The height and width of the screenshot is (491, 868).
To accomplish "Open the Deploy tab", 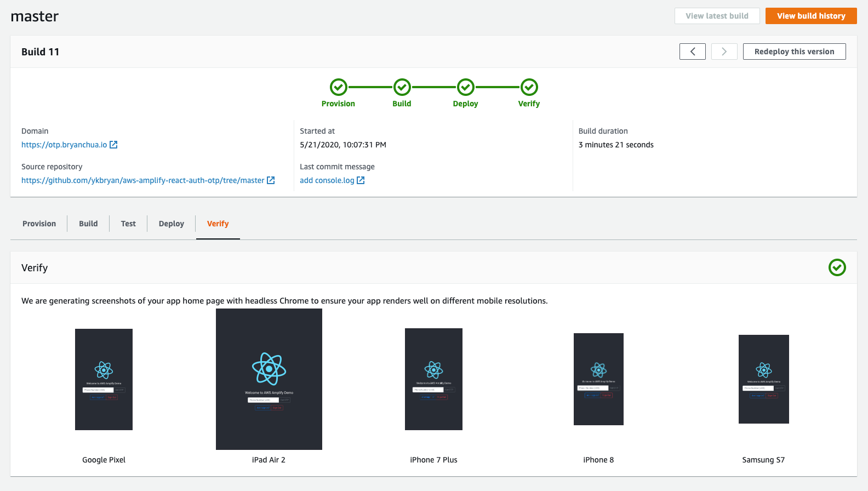I will coord(171,224).
